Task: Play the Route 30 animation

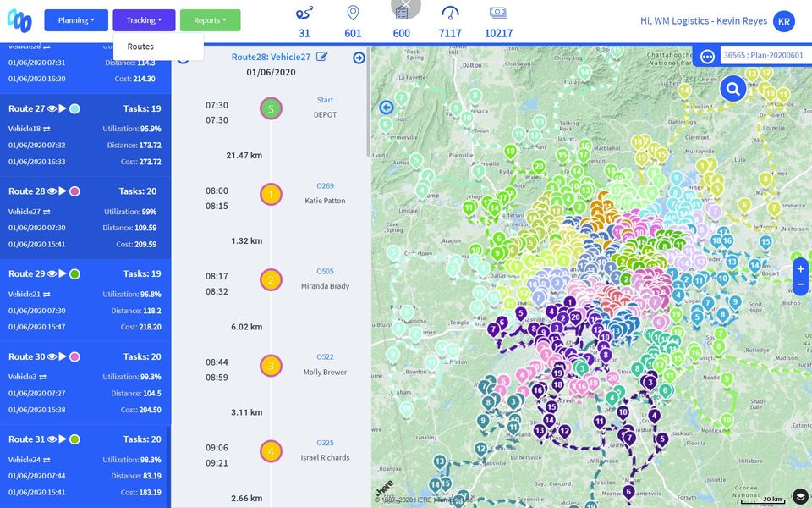Action: tap(63, 356)
